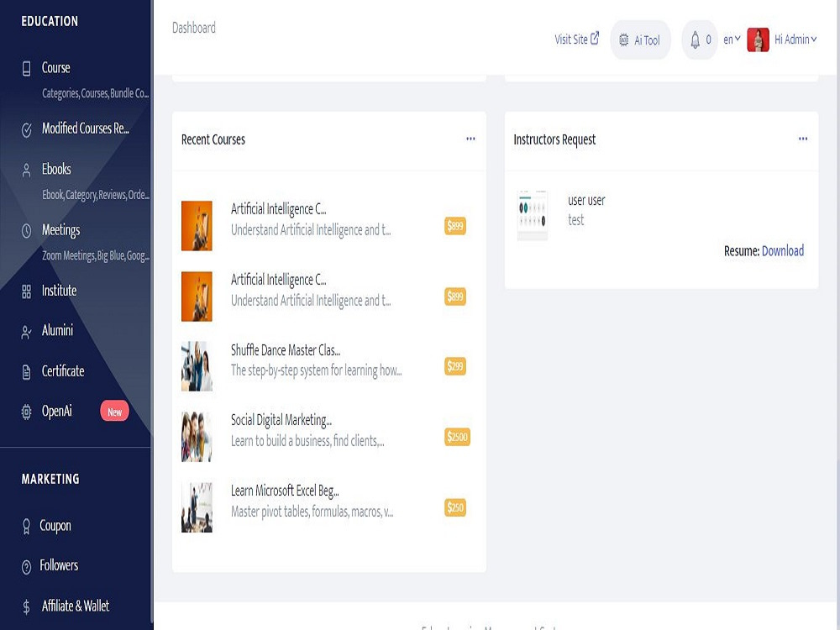
Task: Open Modified Courses Re... menu item
Action: pyautogui.click(x=85, y=129)
